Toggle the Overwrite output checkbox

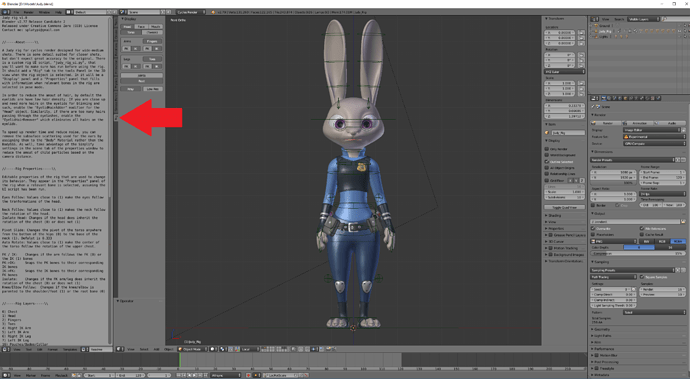tap(593, 228)
